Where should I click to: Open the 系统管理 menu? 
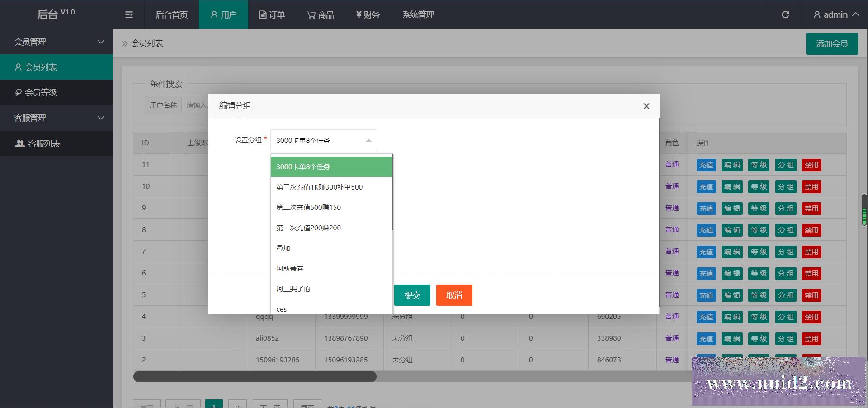(x=417, y=14)
